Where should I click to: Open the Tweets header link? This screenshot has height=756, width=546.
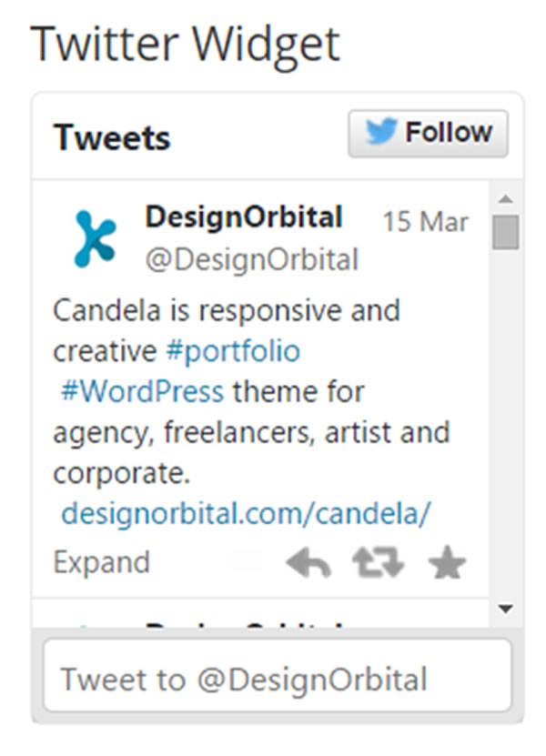(x=112, y=137)
